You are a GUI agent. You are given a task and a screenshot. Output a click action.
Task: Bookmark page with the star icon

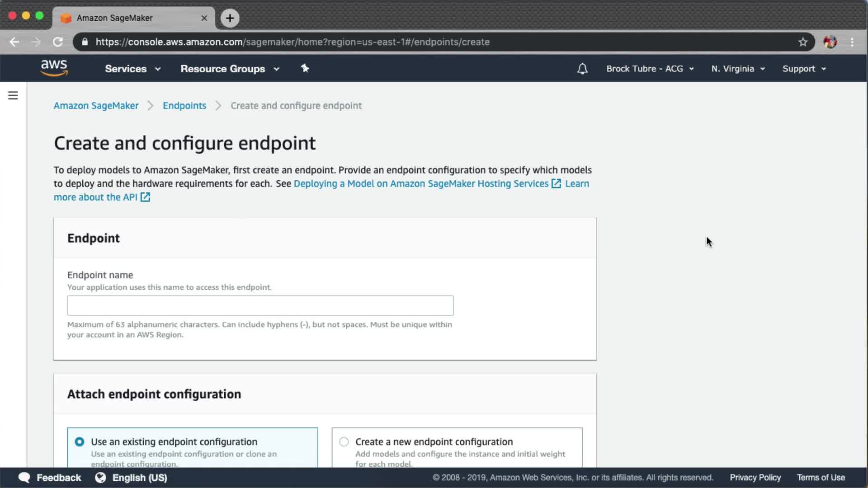click(x=802, y=42)
